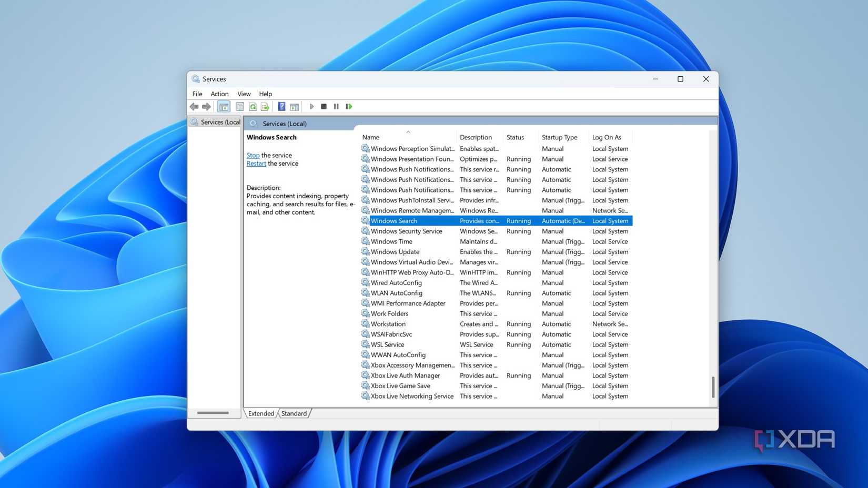Viewport: 868px width, 488px height.
Task: Open the View menu
Action: [x=244, y=94]
